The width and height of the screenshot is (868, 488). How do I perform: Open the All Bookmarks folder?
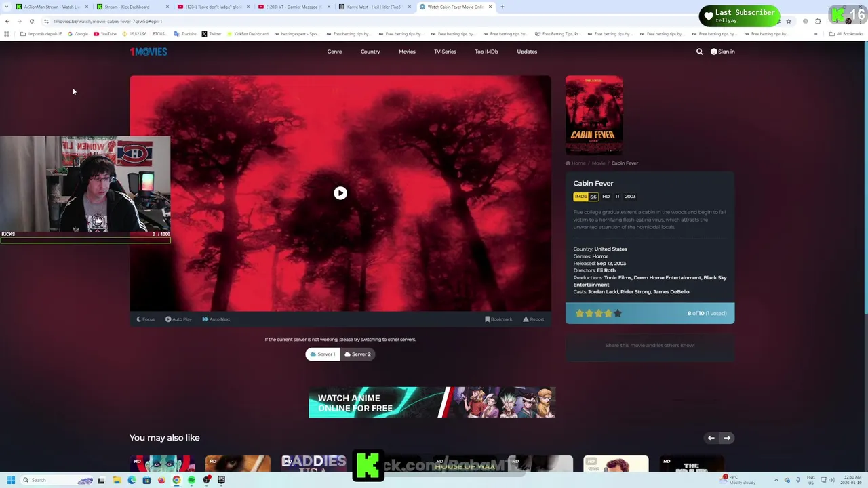(846, 34)
